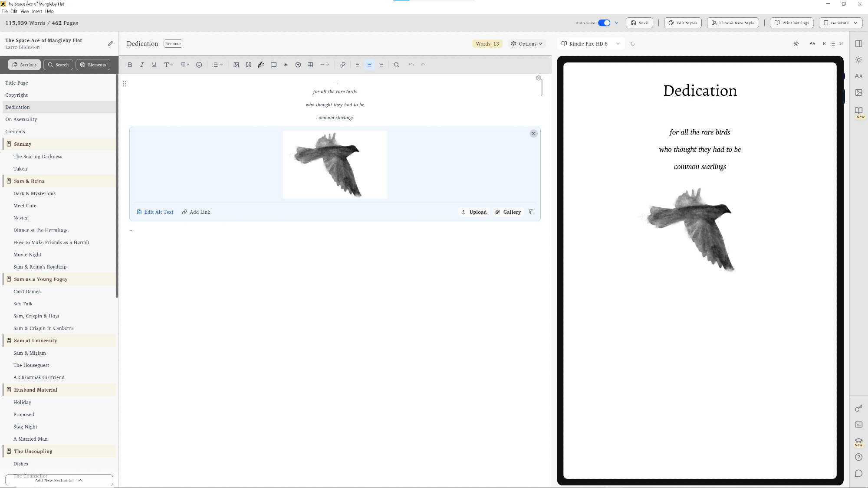Toggle the Auto Save switch
The width and height of the screenshot is (868, 488).
[604, 23]
